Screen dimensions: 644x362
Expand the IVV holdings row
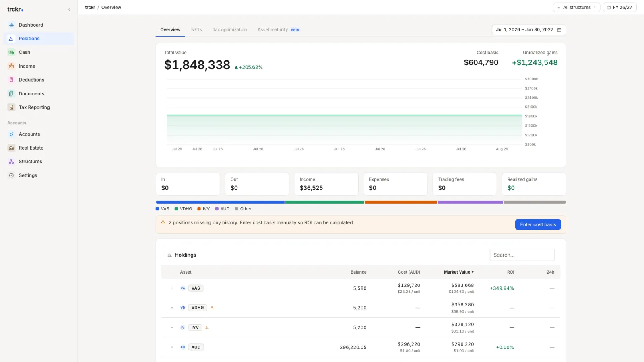coord(172,327)
